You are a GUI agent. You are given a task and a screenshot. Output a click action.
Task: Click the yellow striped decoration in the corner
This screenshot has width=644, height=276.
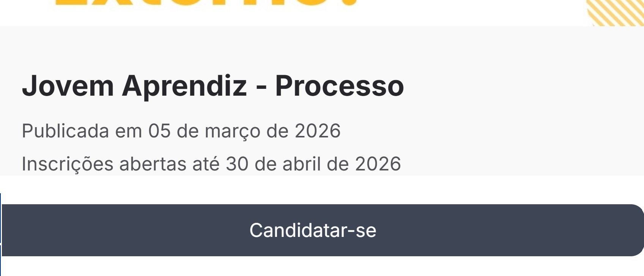pyautogui.click(x=616, y=13)
